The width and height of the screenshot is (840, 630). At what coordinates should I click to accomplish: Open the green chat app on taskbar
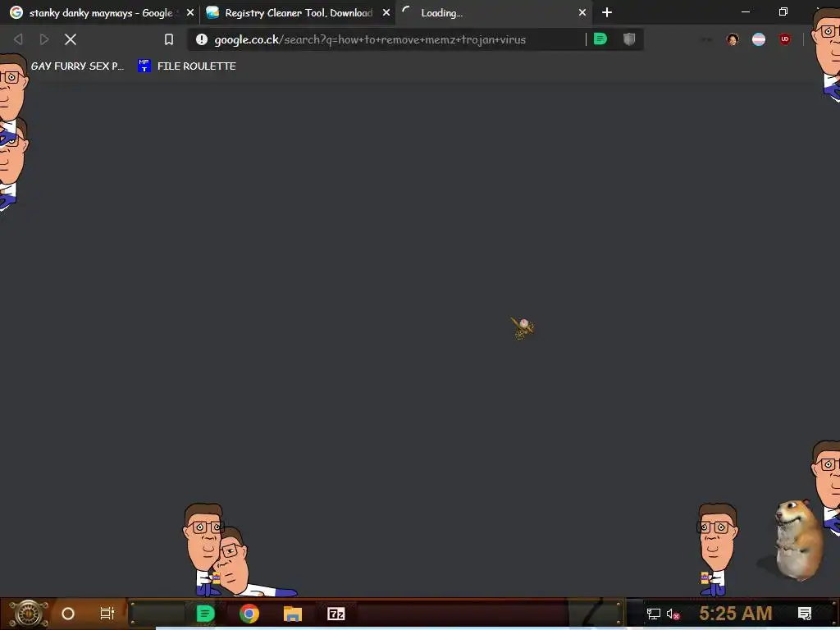tap(205, 614)
